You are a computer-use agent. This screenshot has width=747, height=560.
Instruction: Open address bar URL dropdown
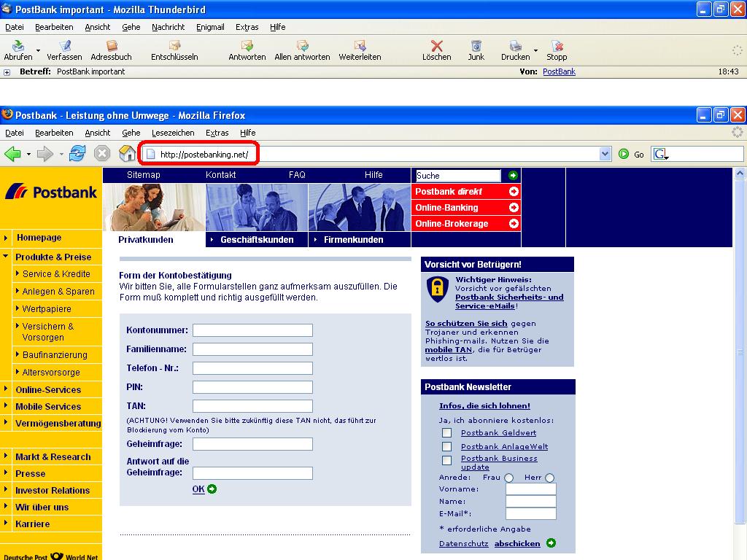point(605,154)
